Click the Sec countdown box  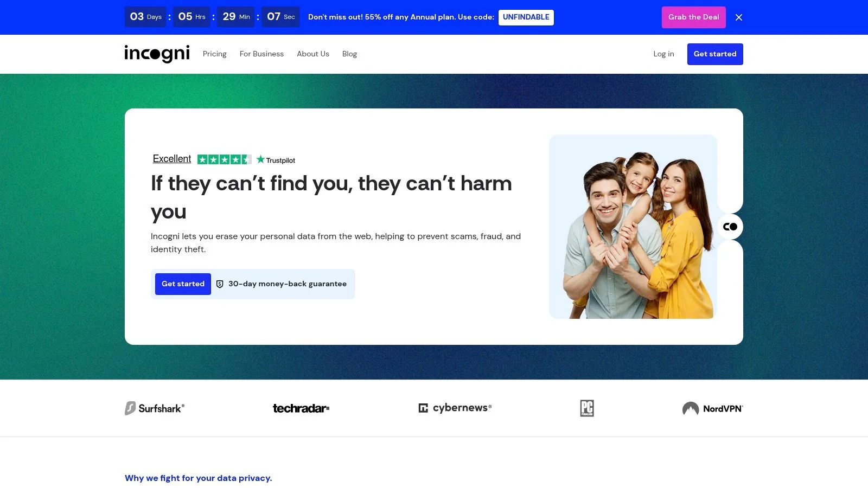click(280, 17)
